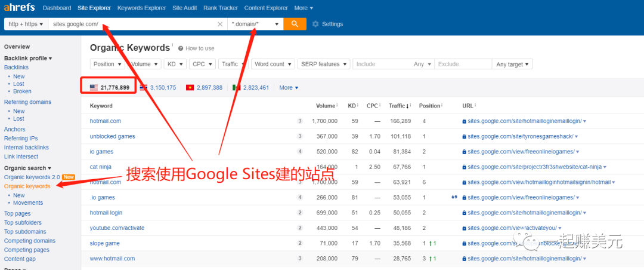644x270 pixels.
Task: Click the keyword unblocked games
Action: pos(113,136)
